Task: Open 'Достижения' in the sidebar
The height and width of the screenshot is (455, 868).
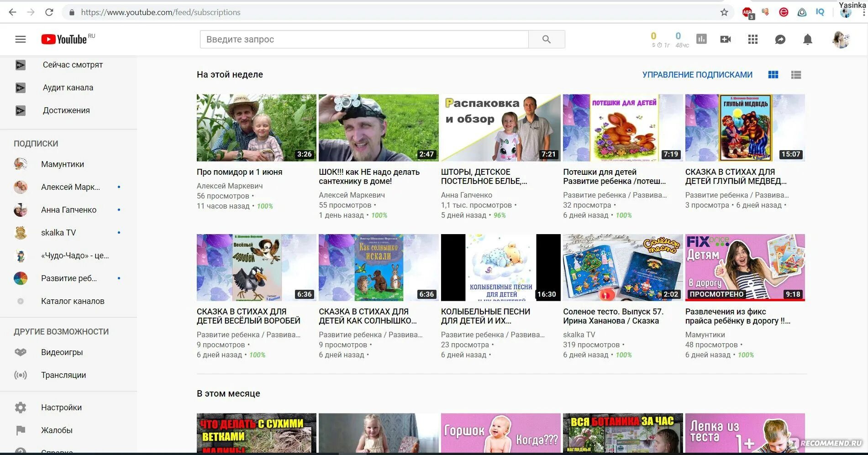Action: (x=68, y=110)
